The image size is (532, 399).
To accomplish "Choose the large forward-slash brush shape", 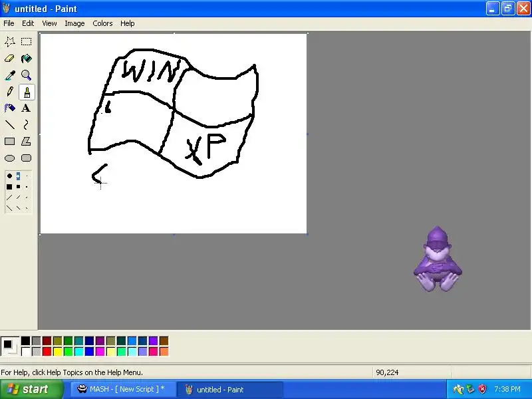I will pyautogui.click(x=9, y=198).
